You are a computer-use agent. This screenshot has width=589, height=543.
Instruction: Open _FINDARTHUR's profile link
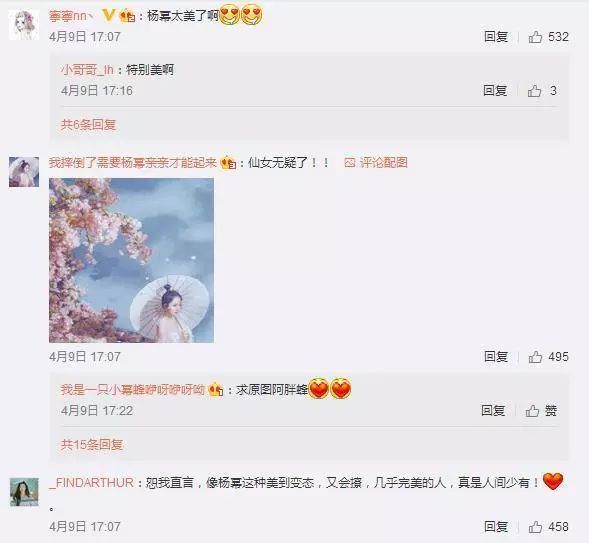(91, 483)
